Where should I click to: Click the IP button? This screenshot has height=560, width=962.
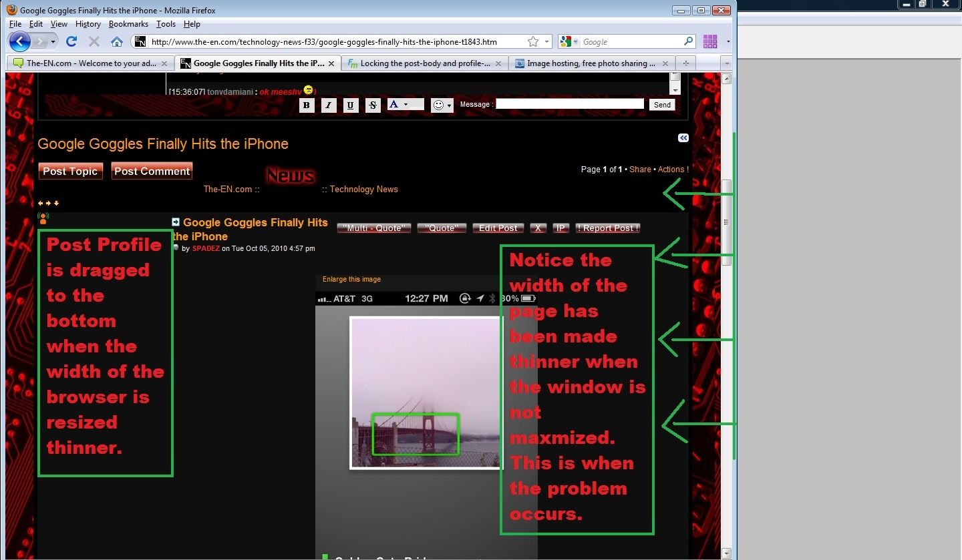pyautogui.click(x=560, y=228)
